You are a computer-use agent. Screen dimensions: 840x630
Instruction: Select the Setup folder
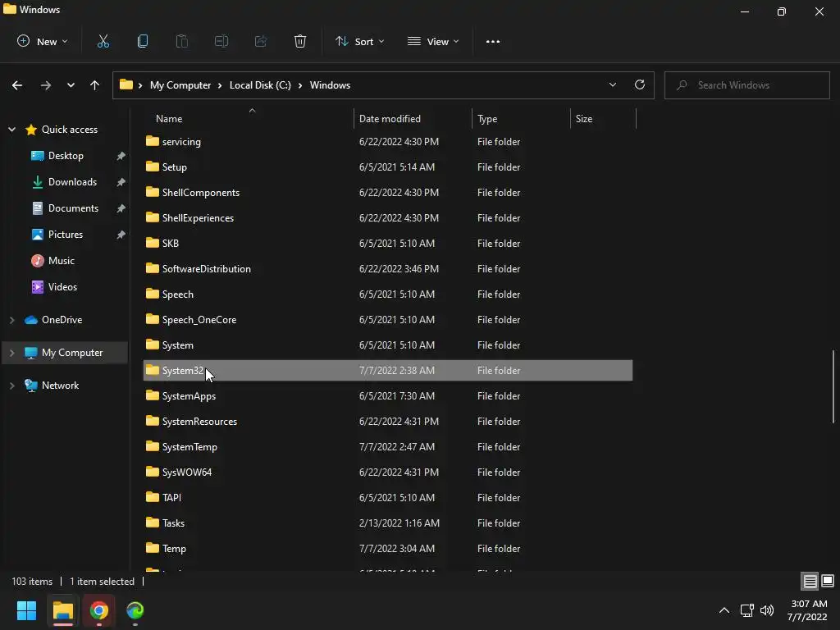(x=388, y=167)
